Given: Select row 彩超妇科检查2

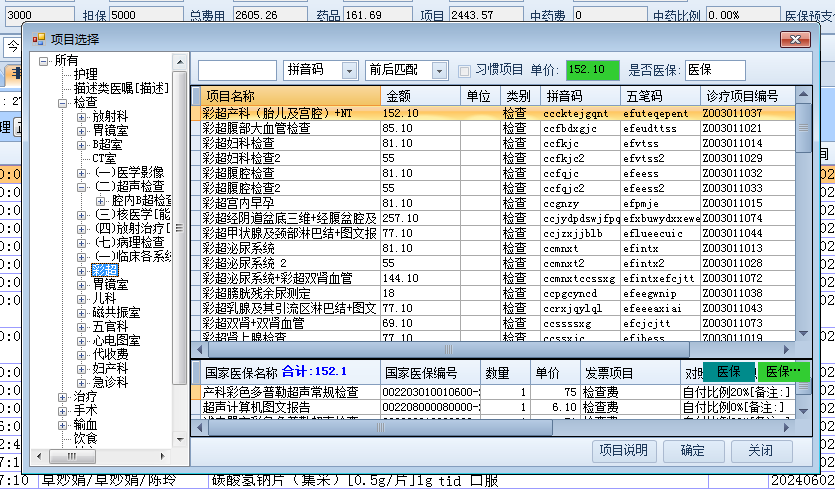Looking at the screenshot, I should point(493,158).
